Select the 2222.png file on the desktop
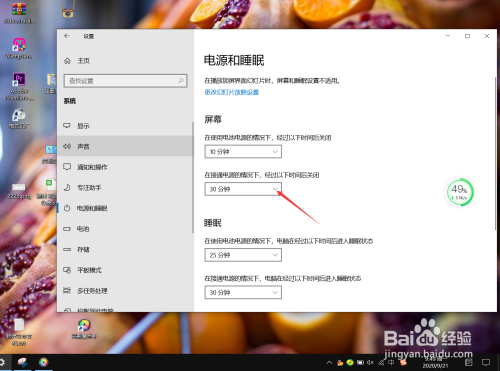The image size is (500, 371). (x=19, y=191)
